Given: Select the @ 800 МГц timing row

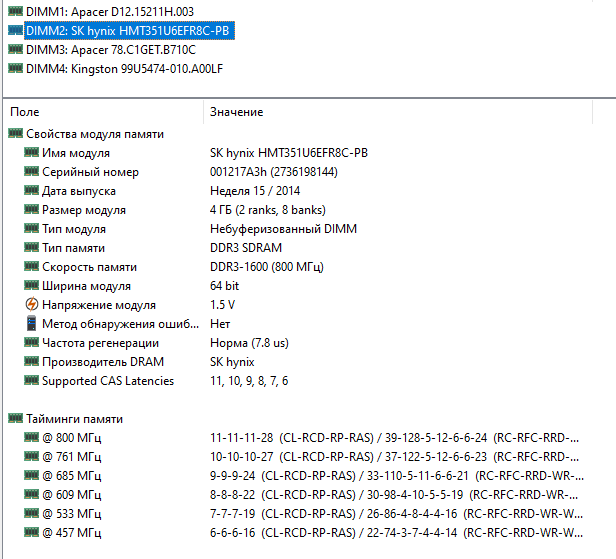Looking at the screenshot, I should coord(72,438).
